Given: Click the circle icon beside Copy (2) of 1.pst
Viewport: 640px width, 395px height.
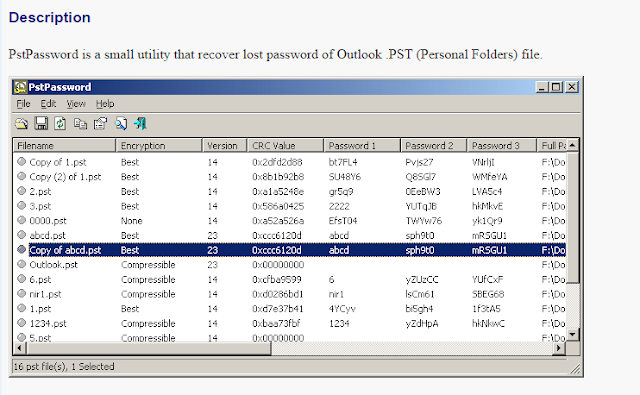Looking at the screenshot, I should pyautogui.click(x=22, y=176).
